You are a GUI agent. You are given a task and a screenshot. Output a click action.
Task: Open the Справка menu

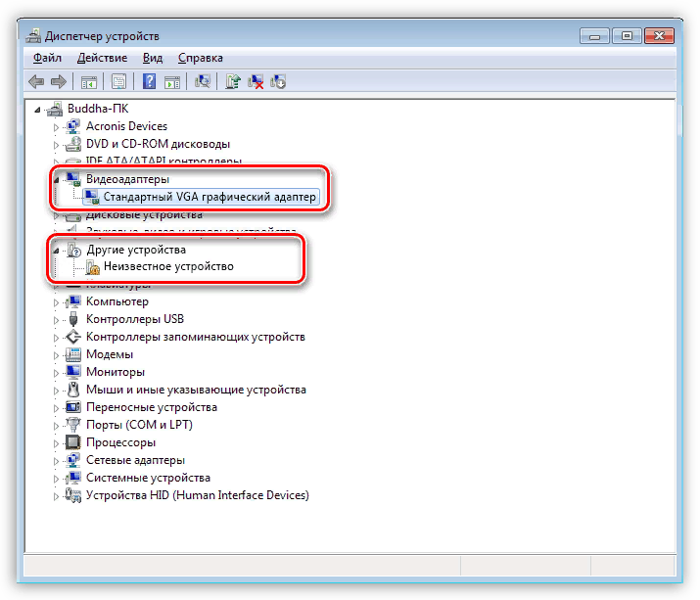pos(201,58)
